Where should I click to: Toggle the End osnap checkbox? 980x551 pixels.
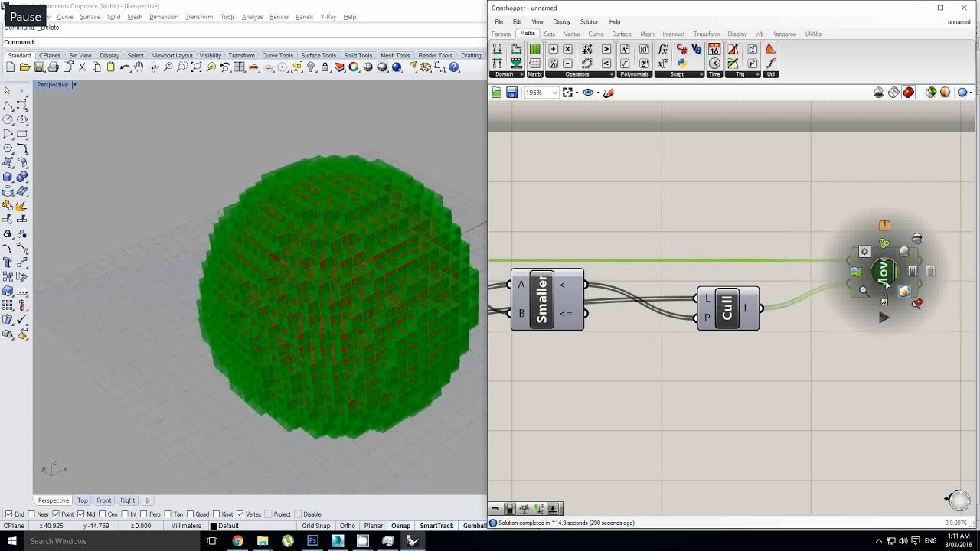[x=9, y=514]
